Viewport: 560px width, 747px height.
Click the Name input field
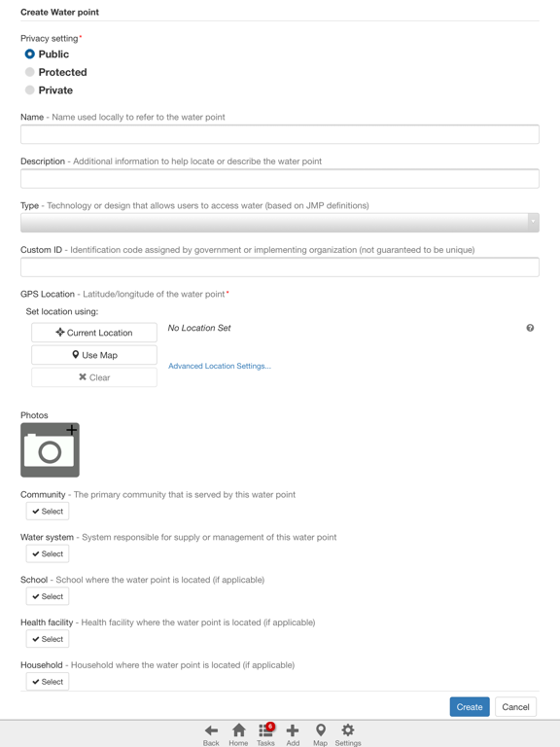click(280, 134)
